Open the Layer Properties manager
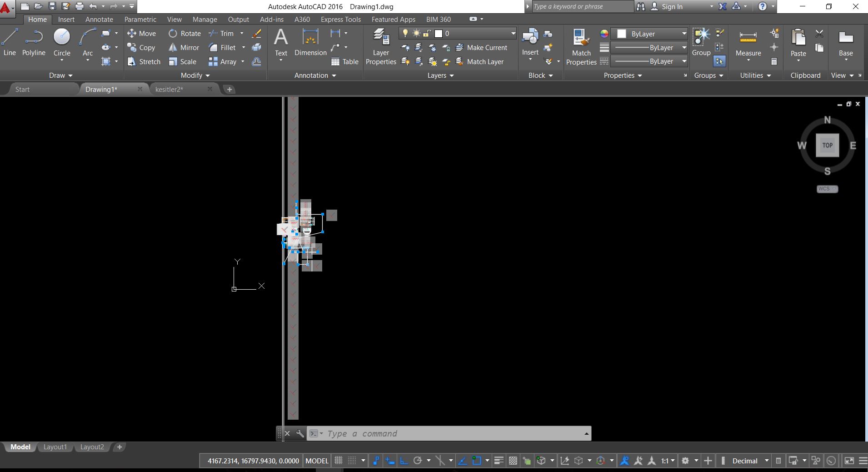Screen dimensions: 868x472 381,46
